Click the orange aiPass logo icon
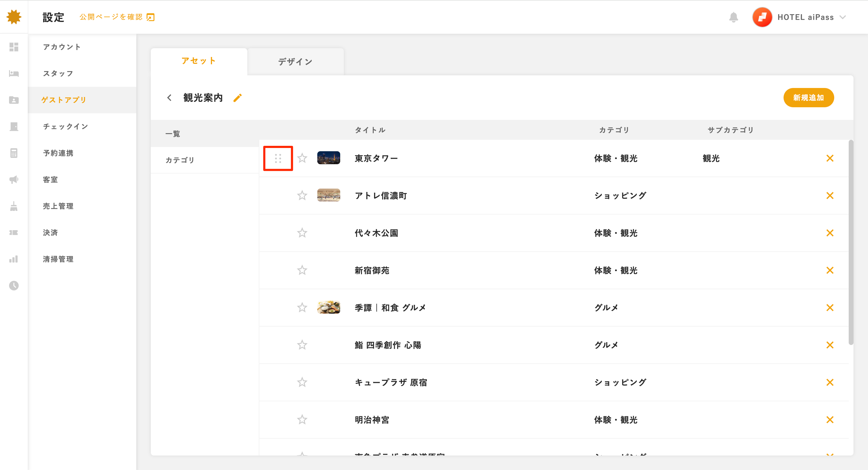This screenshot has height=470, width=868. 14,17
